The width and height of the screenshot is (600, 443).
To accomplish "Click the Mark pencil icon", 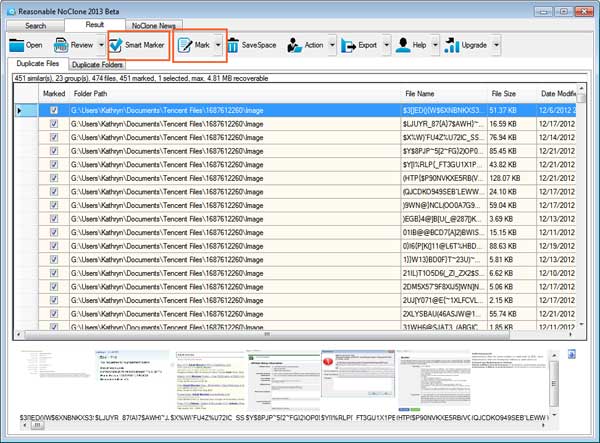I will 185,45.
